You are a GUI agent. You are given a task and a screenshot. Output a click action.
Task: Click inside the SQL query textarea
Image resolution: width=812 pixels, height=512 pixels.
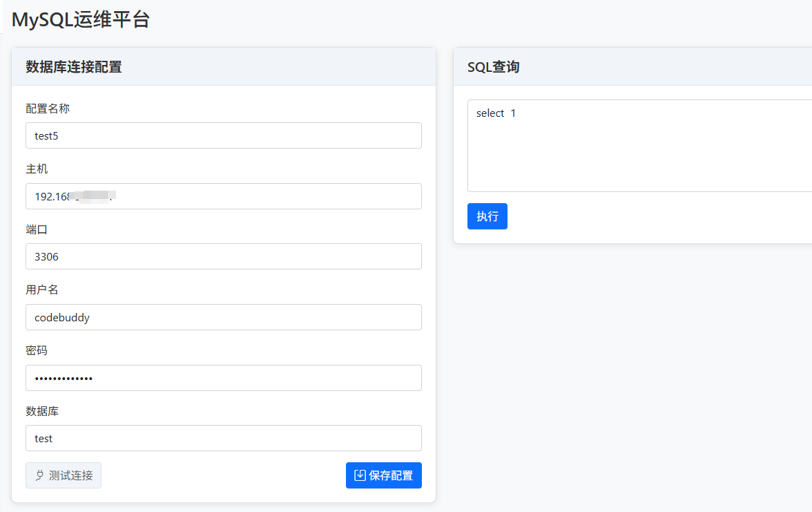(x=639, y=146)
